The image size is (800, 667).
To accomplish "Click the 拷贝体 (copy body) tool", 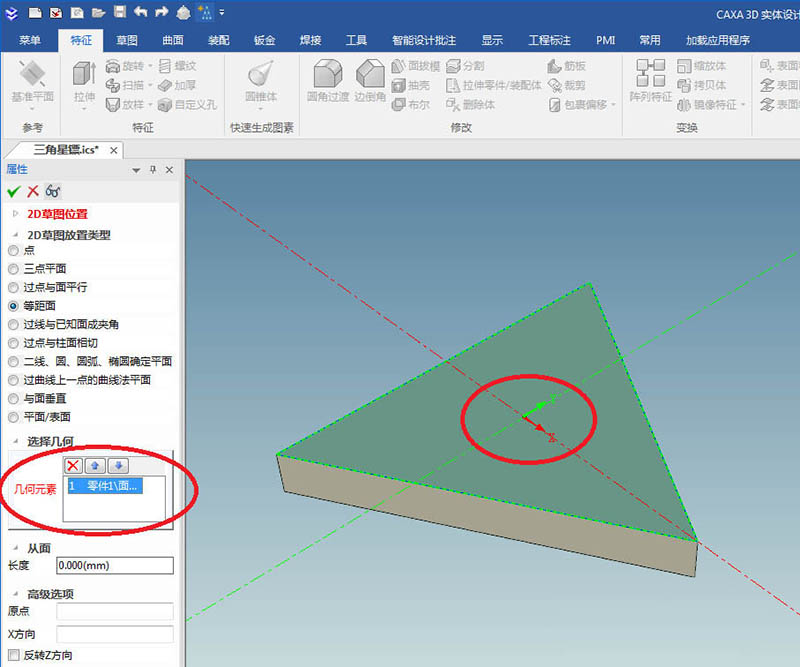I will [702, 85].
